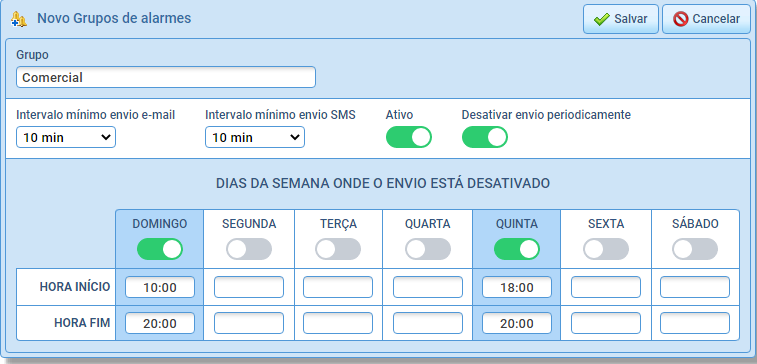Click the empty Sexta Hora Início field
Viewport: 757px width, 364px height.
[606, 287]
